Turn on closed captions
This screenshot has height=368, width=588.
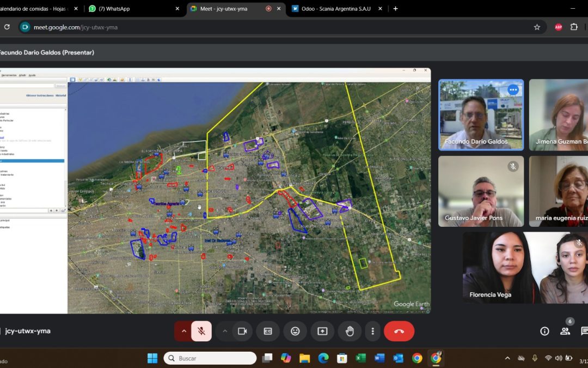point(268,331)
